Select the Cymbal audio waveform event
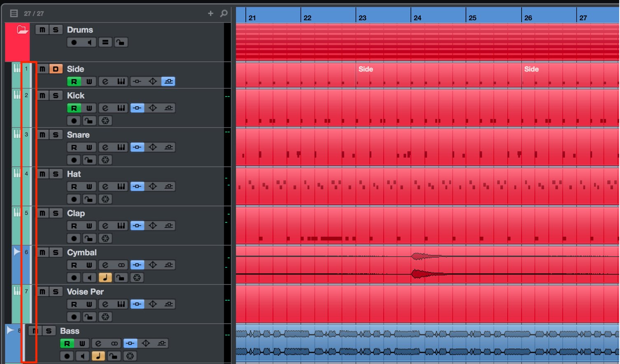The height and width of the screenshot is (364, 620). [x=427, y=265]
